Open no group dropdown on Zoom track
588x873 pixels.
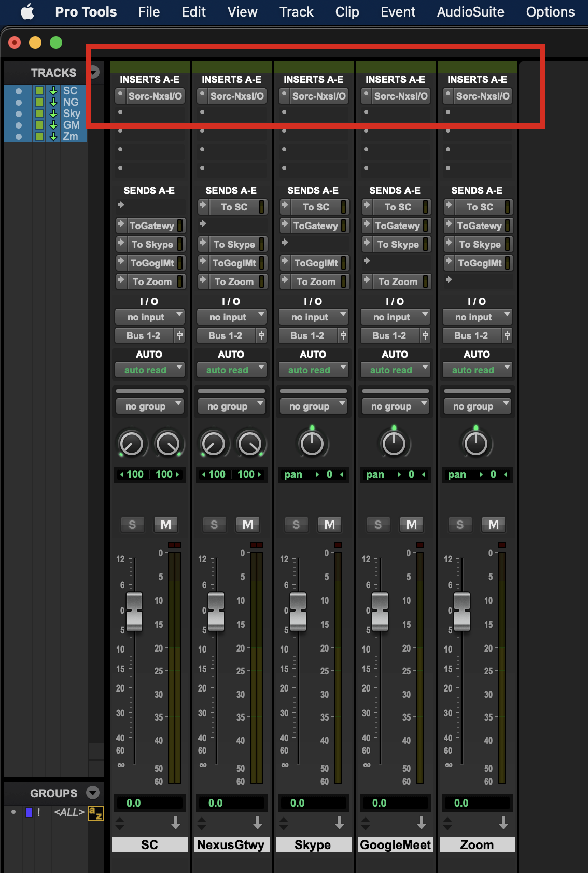(x=477, y=406)
